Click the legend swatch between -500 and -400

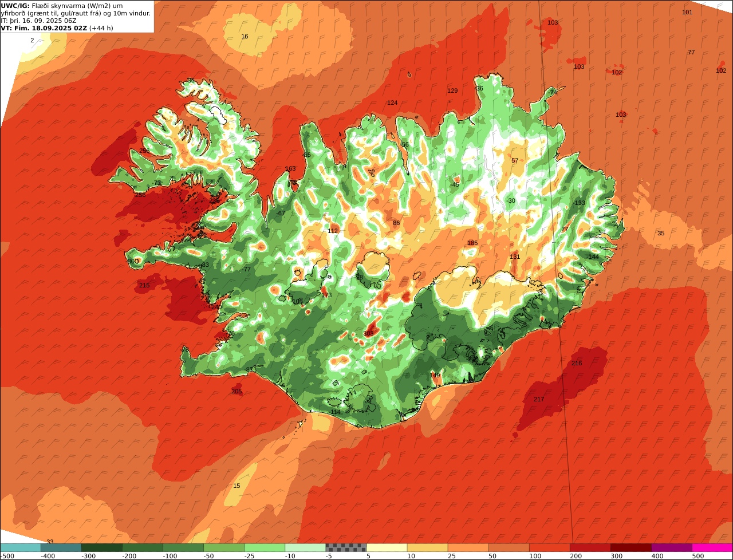point(20,548)
